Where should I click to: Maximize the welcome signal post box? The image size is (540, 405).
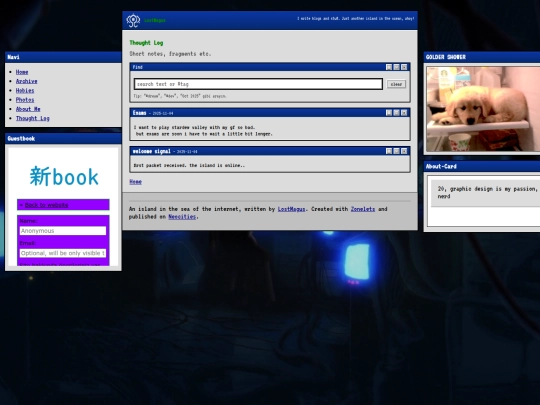(396, 151)
